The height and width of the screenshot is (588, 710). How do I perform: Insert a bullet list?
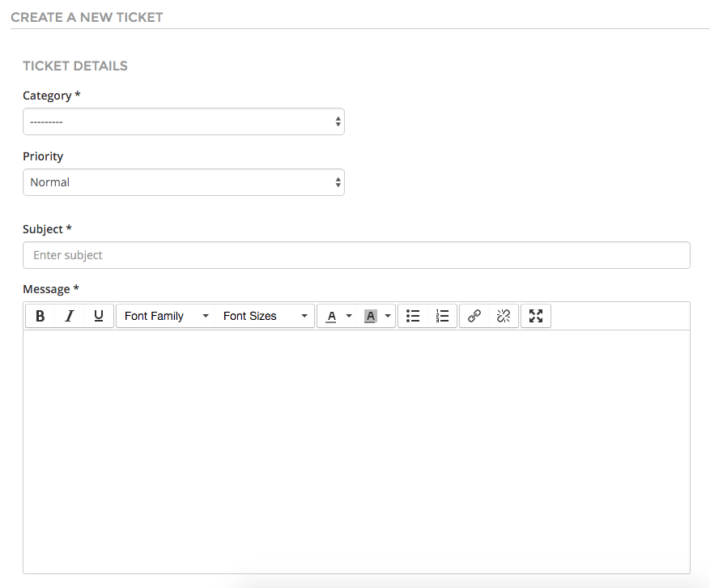tap(413, 316)
